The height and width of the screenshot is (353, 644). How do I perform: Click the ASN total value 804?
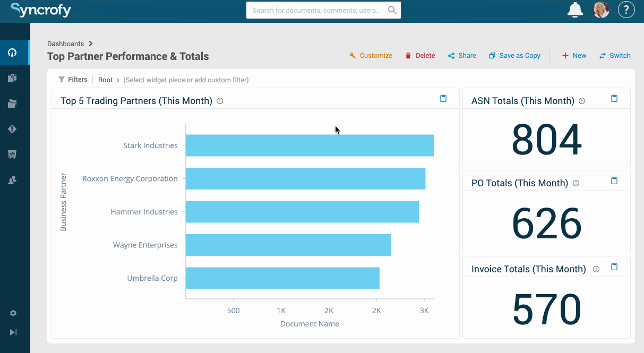click(x=546, y=140)
